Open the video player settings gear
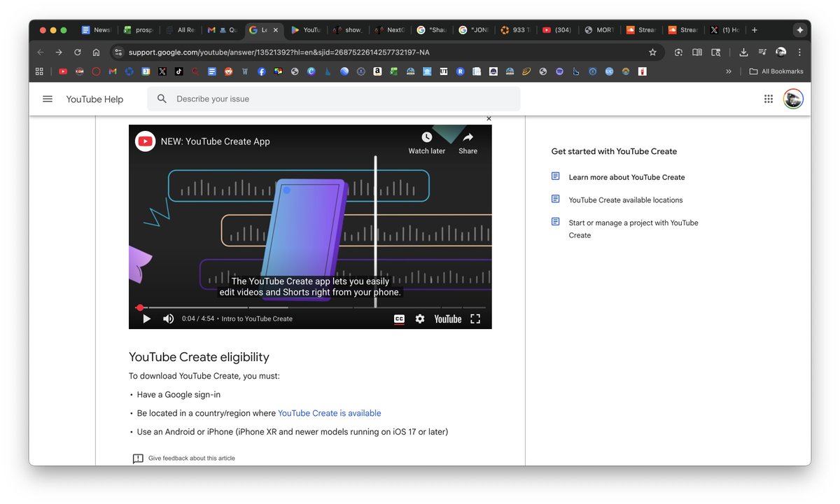 tap(420, 318)
